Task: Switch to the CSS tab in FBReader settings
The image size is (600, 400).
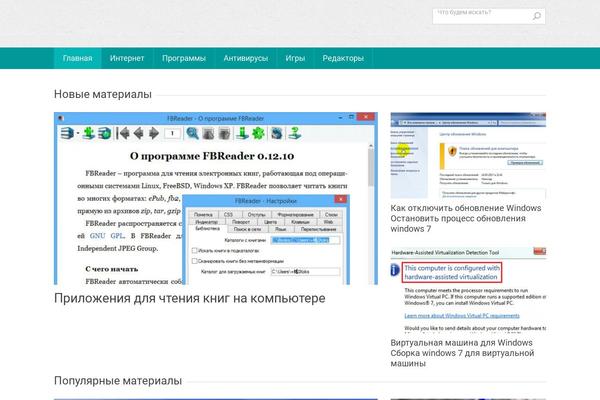Action: click(228, 215)
